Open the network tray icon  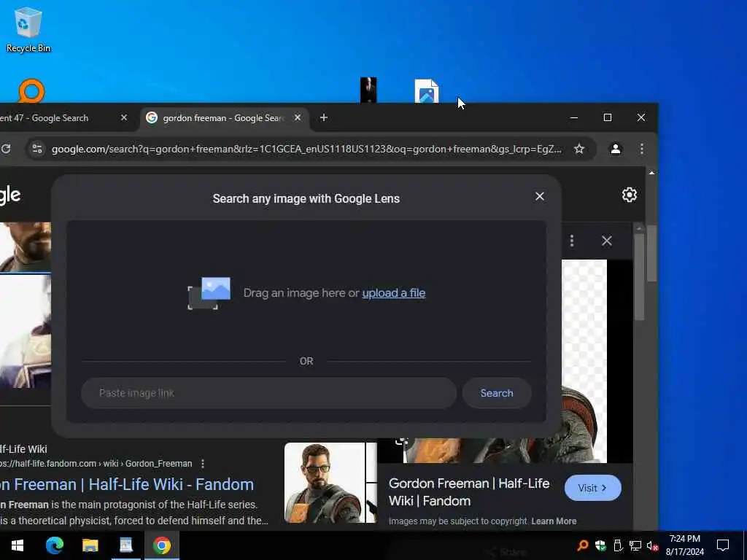(x=635, y=545)
